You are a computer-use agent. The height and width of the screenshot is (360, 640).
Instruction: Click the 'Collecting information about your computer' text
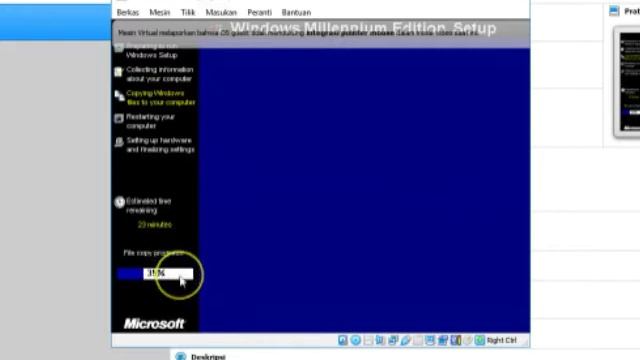coord(160,74)
